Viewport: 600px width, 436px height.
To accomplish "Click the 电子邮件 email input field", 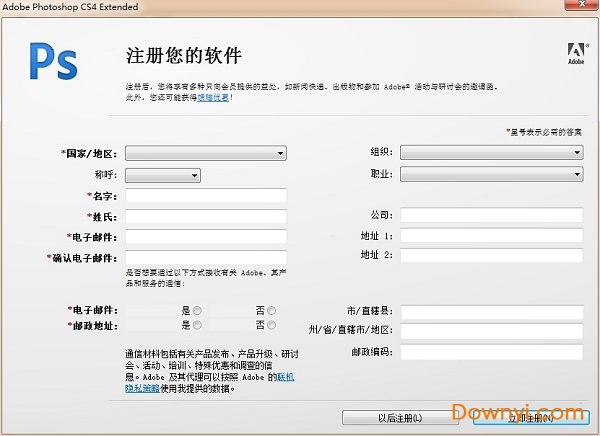I will point(206,237).
